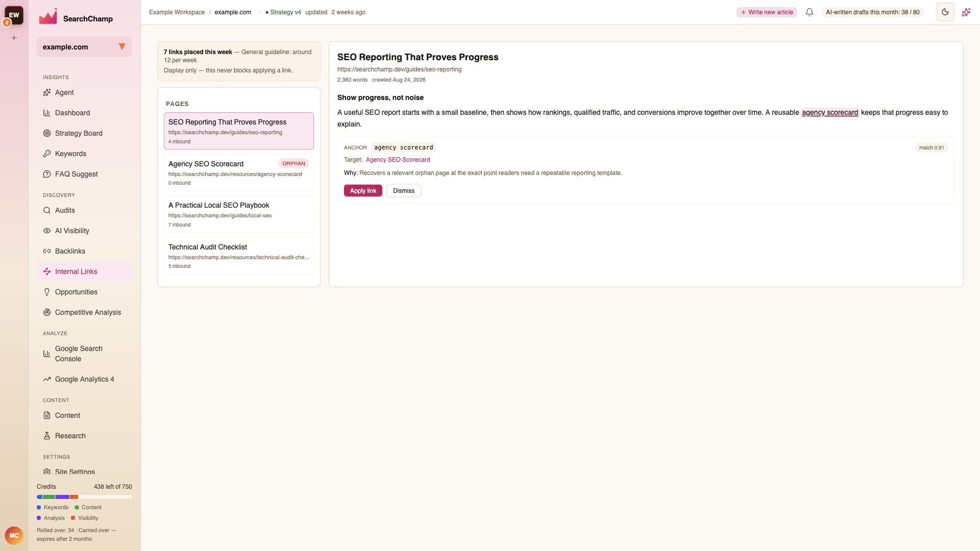Click the Dashboard chart icon
Image resolution: width=980 pixels, height=551 pixels.
tap(47, 113)
